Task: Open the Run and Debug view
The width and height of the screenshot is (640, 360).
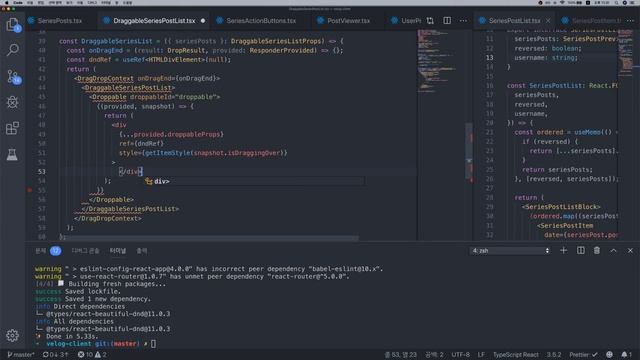Action: pyautogui.click(x=13, y=102)
